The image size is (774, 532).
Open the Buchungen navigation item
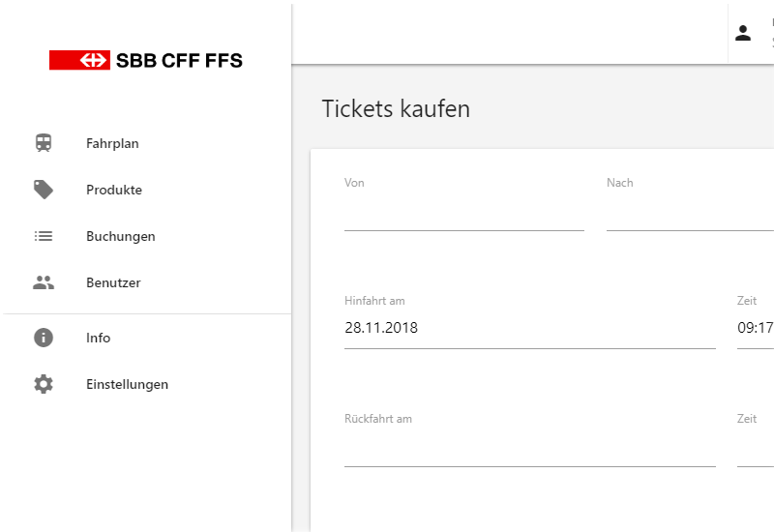click(x=147, y=236)
